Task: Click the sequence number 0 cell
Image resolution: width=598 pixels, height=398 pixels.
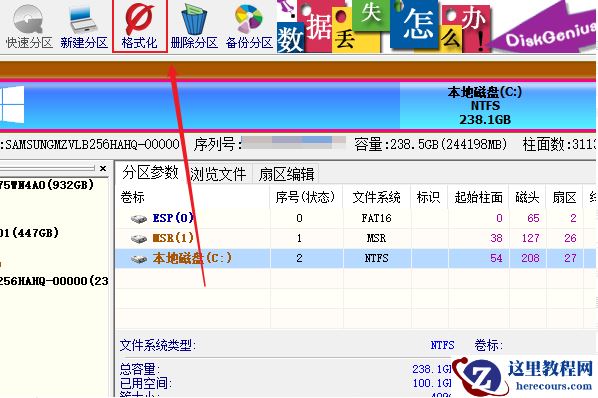Action: click(x=299, y=218)
